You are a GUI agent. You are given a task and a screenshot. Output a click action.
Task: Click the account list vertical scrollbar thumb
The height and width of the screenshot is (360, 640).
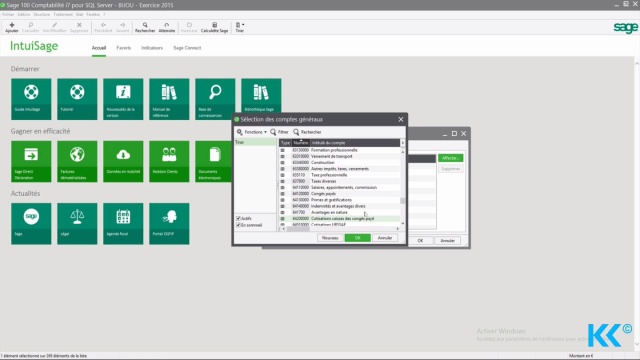click(402, 200)
